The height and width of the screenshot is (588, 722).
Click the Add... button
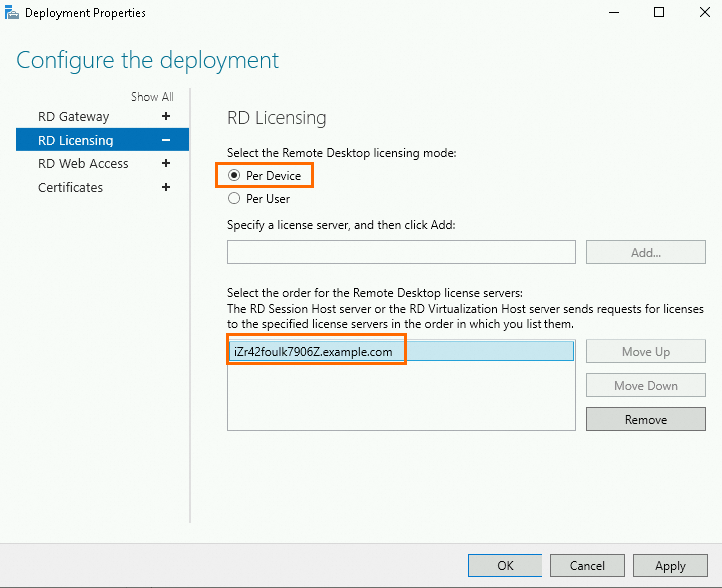point(645,252)
